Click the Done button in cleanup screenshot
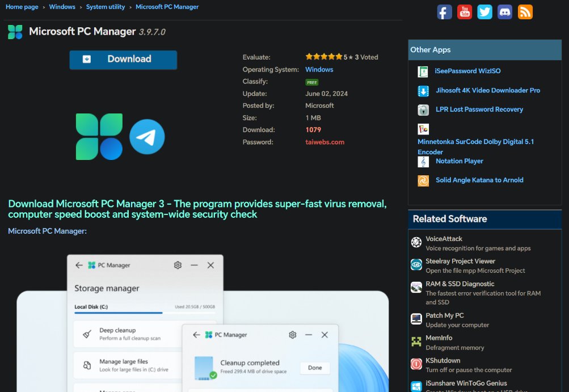The width and height of the screenshot is (569, 392). click(315, 368)
